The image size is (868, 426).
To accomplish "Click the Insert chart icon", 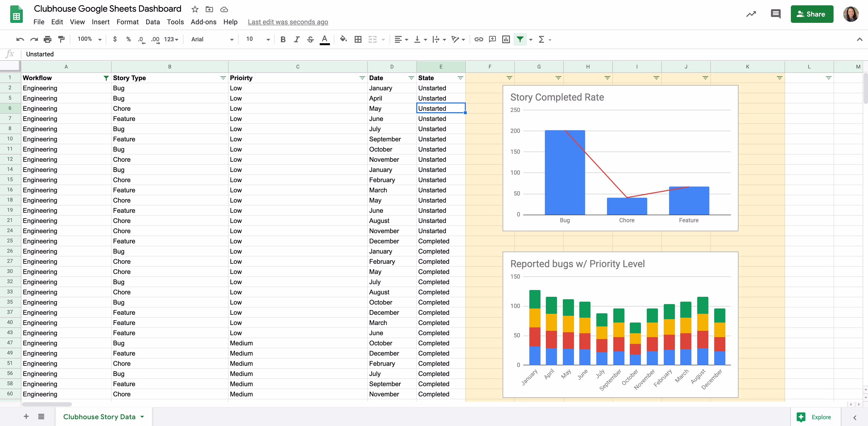I will click(506, 39).
